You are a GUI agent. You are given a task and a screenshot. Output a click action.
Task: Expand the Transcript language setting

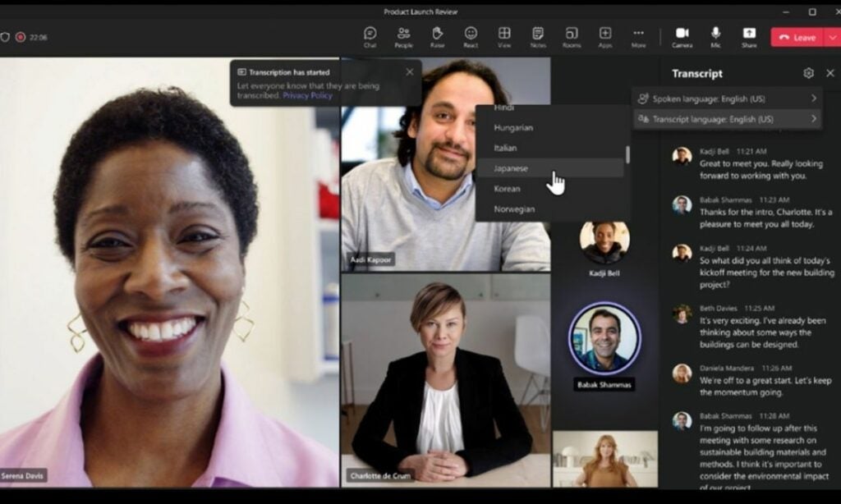pos(723,118)
